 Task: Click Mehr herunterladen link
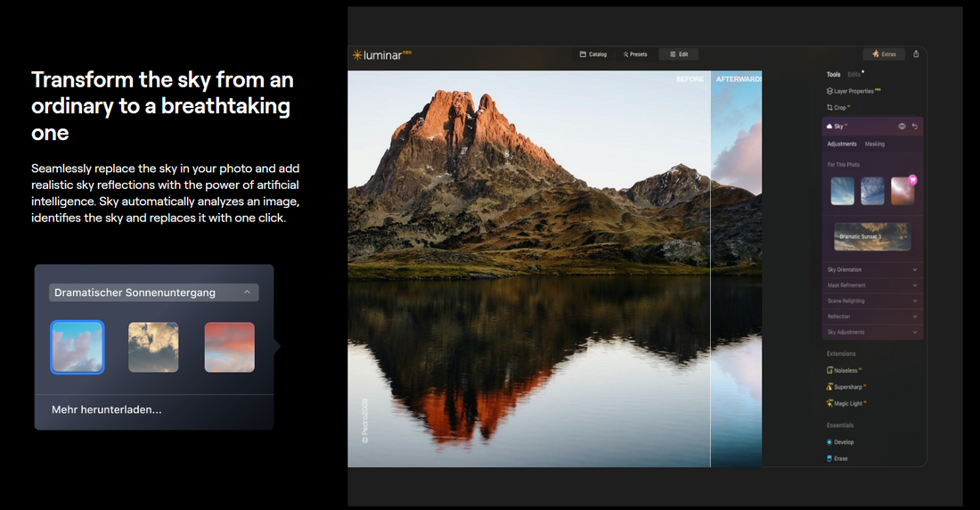click(107, 410)
